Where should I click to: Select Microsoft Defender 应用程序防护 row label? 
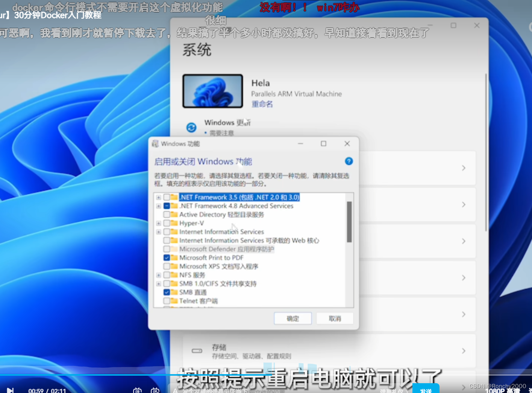tap(227, 249)
